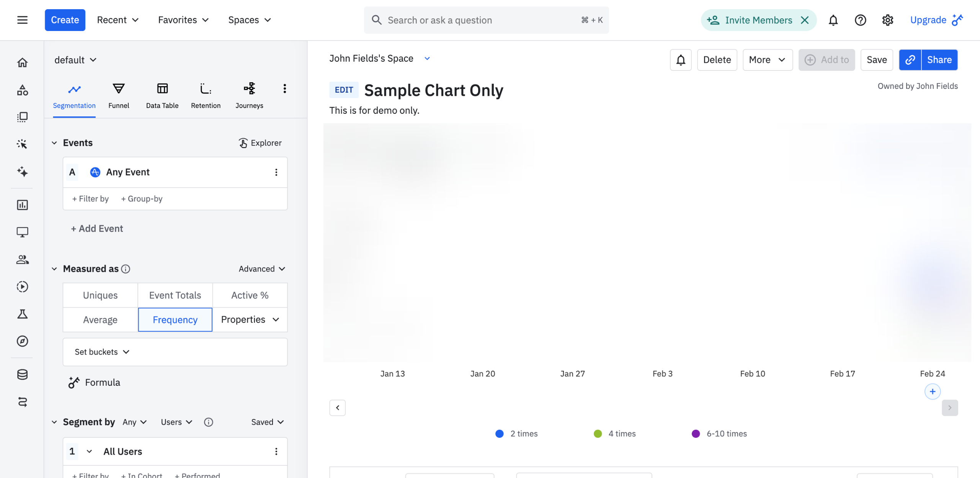Click the Save button
This screenshot has width=980, height=478.
click(x=877, y=60)
